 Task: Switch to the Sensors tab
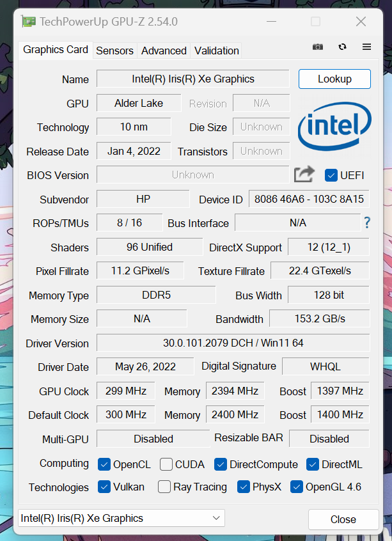pyautogui.click(x=114, y=51)
